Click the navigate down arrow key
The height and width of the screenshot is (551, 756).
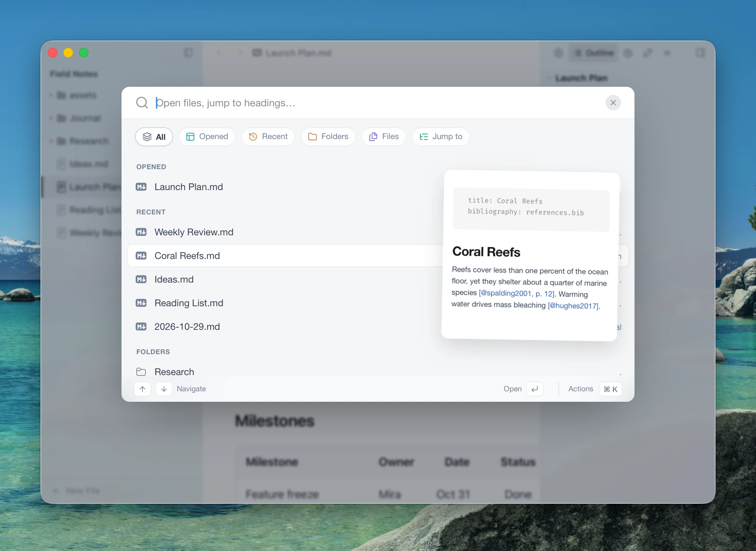click(x=164, y=389)
